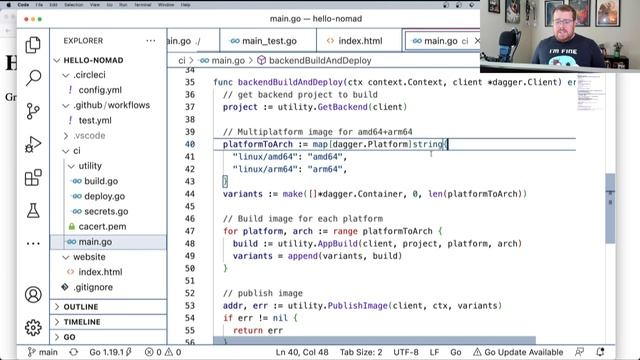
Task: Switch to the main_test.go tab
Action: point(268,41)
